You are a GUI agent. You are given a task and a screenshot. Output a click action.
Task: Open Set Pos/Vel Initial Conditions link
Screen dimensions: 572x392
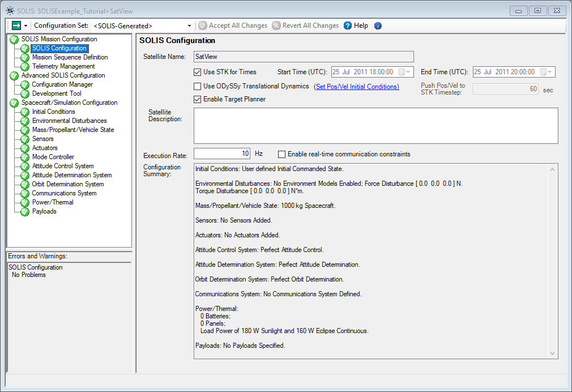click(x=357, y=86)
